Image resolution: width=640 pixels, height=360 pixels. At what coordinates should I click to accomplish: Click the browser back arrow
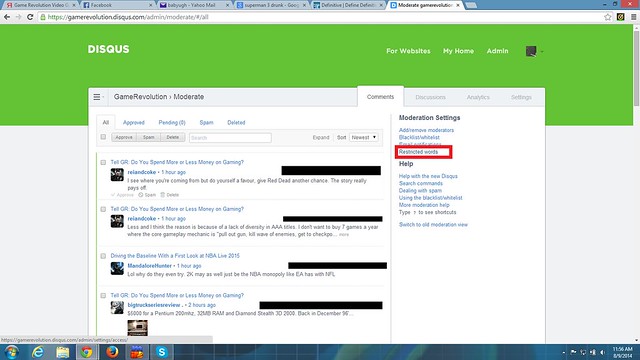[x=7, y=17]
